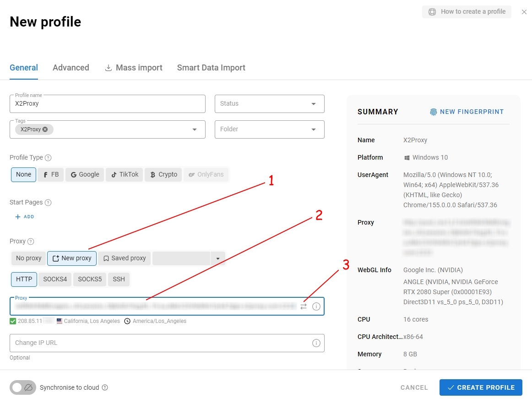Image resolution: width=532 pixels, height=403 pixels.
Task: Open Start Pages help icon
Action: (48, 202)
